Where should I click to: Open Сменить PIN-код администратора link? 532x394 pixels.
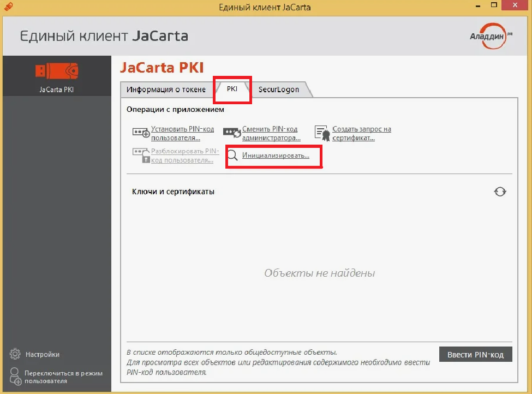[x=271, y=133]
